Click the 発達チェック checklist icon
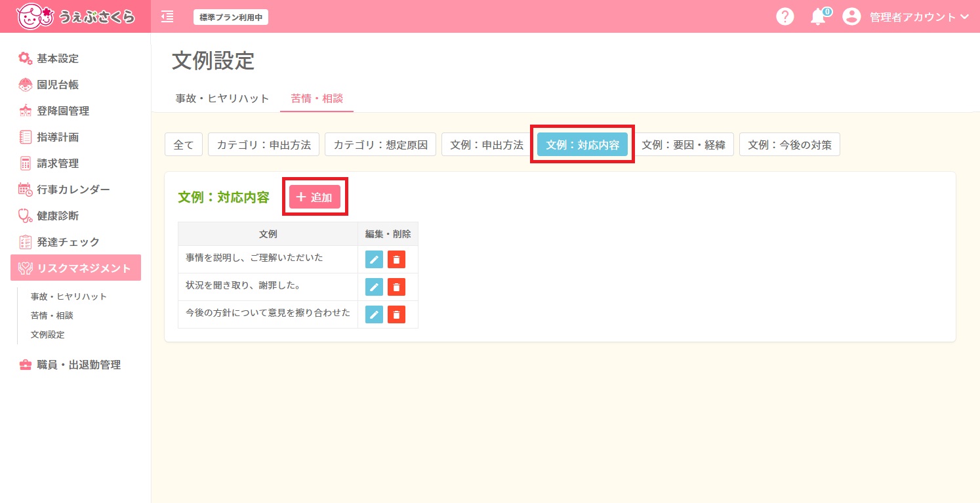Screen dimensions: 980x503 (x=25, y=242)
